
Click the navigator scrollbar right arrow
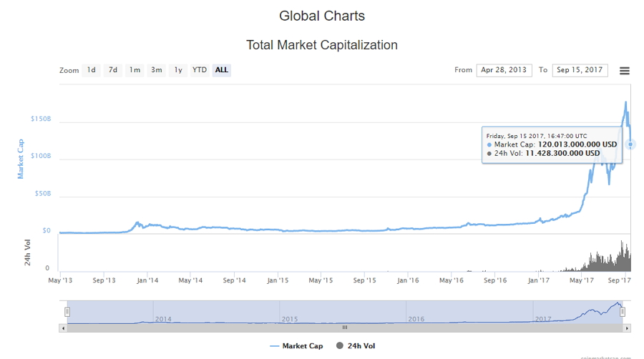click(627, 328)
